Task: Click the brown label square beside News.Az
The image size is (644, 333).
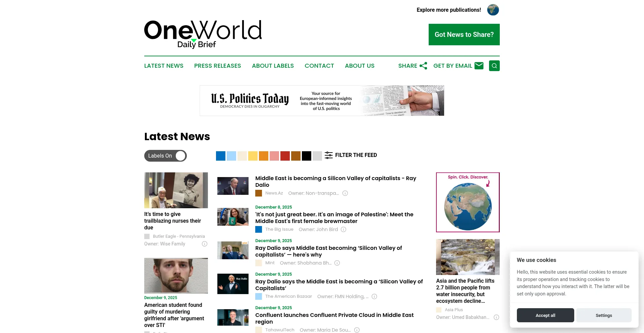Action: [259, 193]
